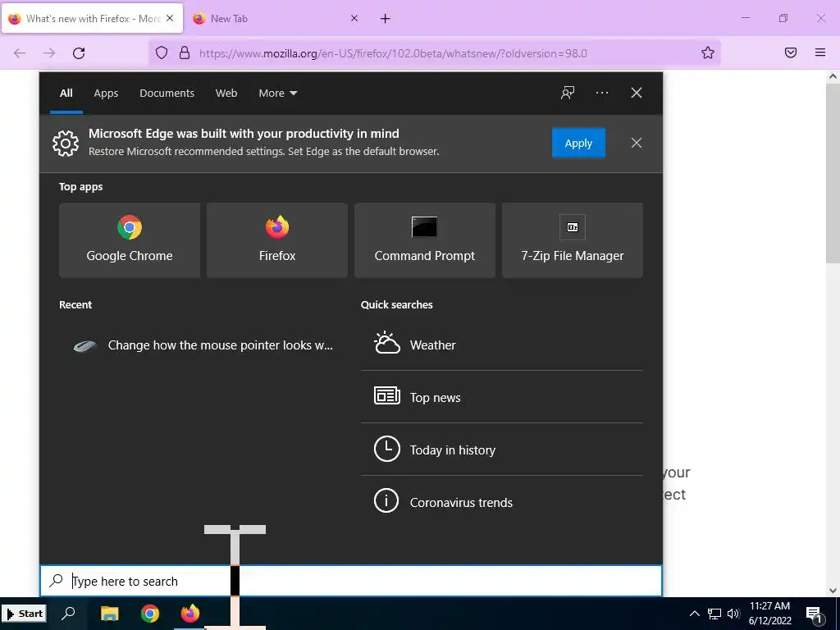This screenshot has height=630, width=840.
Task: Switch to the Web search tab
Action: (x=226, y=94)
